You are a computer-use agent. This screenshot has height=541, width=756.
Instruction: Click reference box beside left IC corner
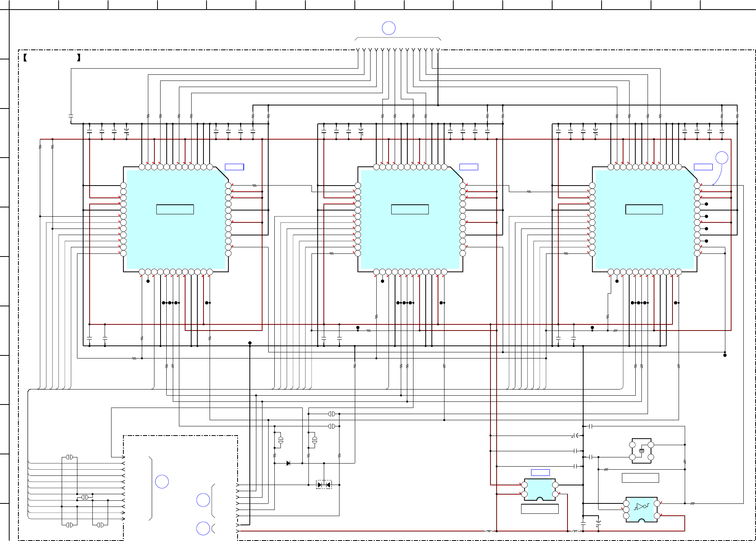(234, 167)
